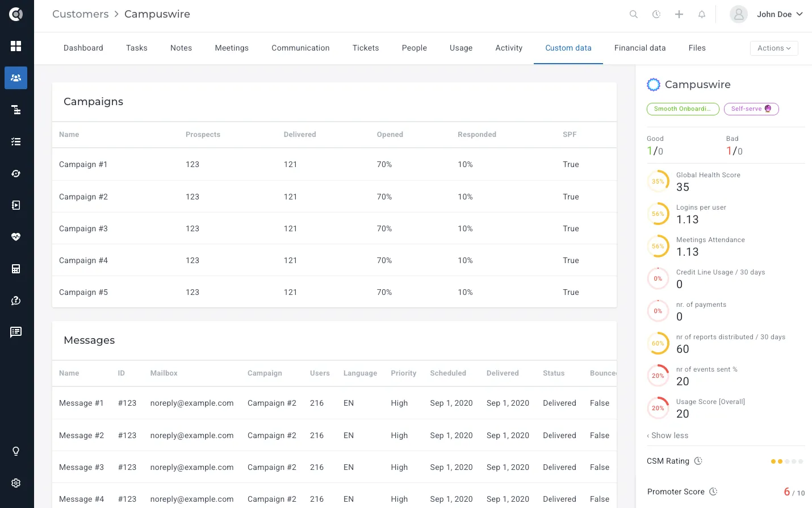The height and width of the screenshot is (508, 812).
Task: Click the CSM Rating history icon
Action: coord(698,461)
